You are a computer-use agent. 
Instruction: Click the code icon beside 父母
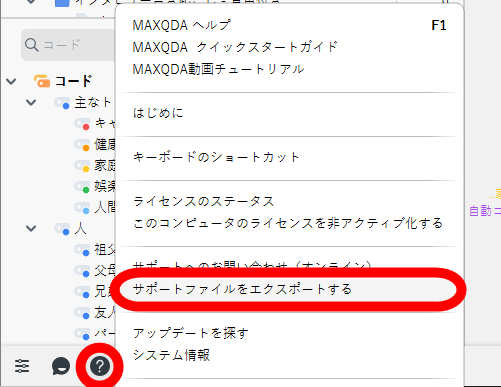(82, 271)
